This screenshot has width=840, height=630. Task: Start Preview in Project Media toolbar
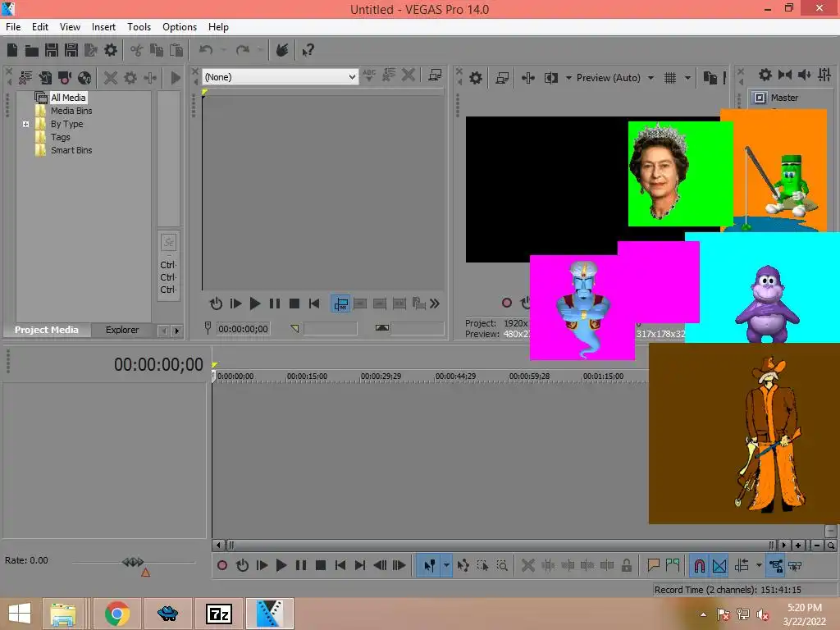tap(176, 78)
